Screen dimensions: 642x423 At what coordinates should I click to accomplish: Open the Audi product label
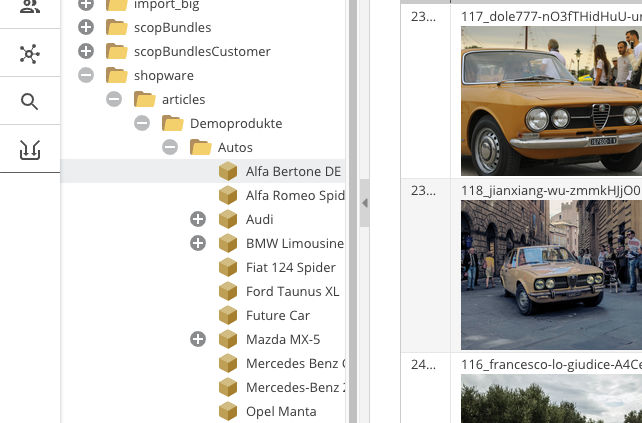point(260,219)
